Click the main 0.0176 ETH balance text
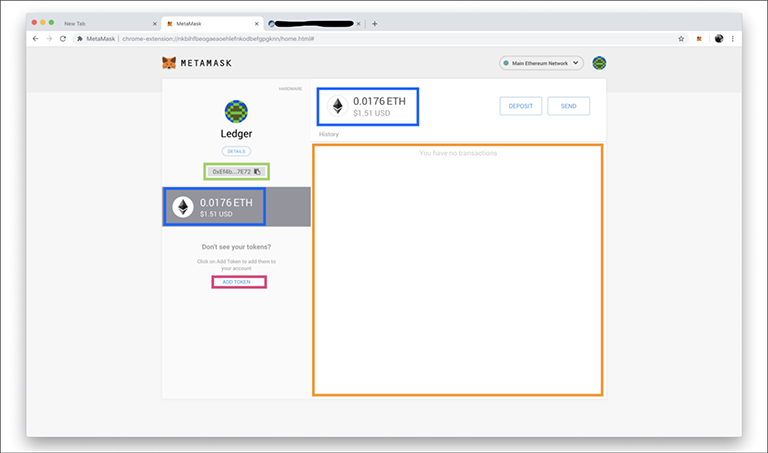The image size is (768, 453). pyautogui.click(x=380, y=101)
